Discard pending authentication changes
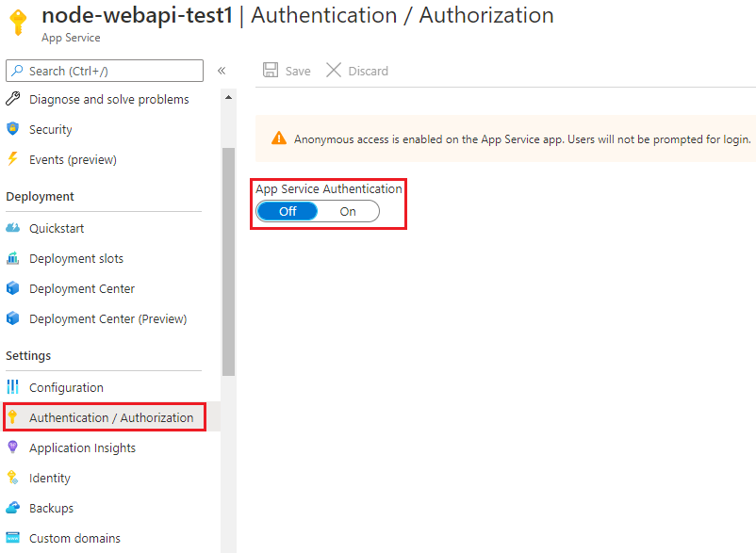The image size is (756, 553). 357,70
